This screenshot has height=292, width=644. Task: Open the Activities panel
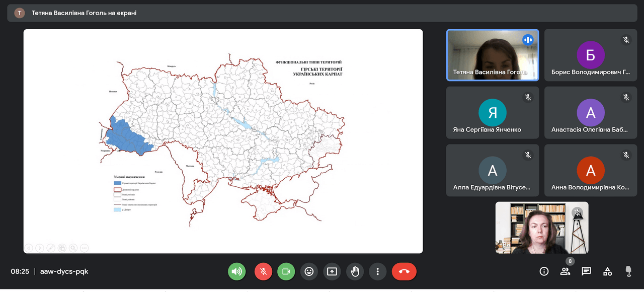click(x=607, y=271)
